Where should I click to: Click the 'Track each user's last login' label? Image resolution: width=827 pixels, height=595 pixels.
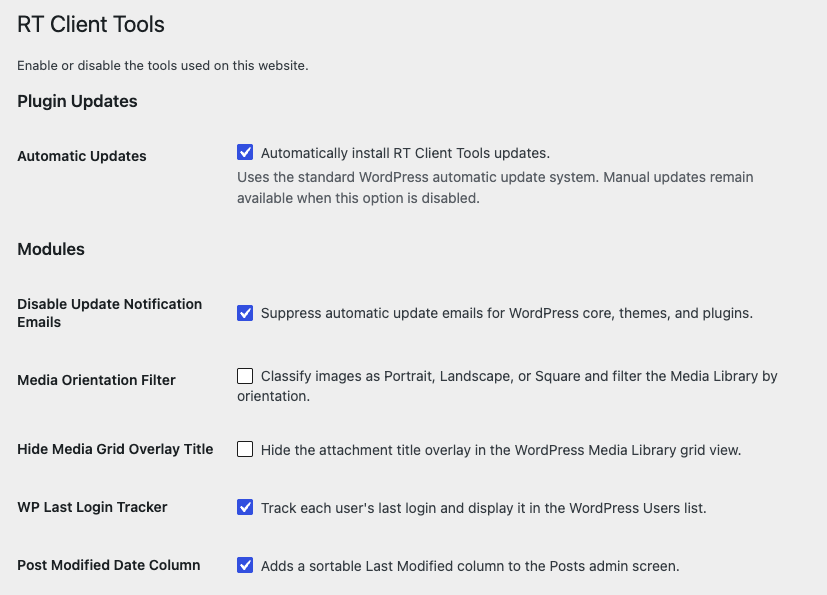(x=484, y=508)
